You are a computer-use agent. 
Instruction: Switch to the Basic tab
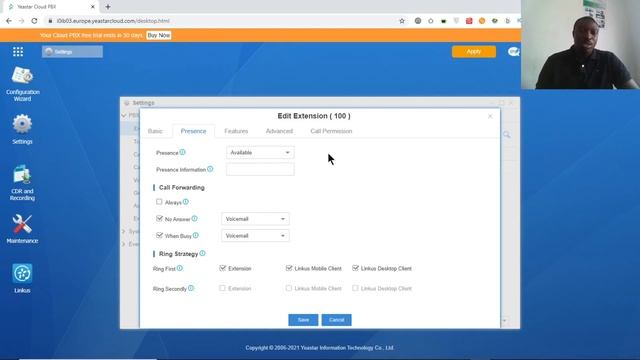pyautogui.click(x=155, y=131)
